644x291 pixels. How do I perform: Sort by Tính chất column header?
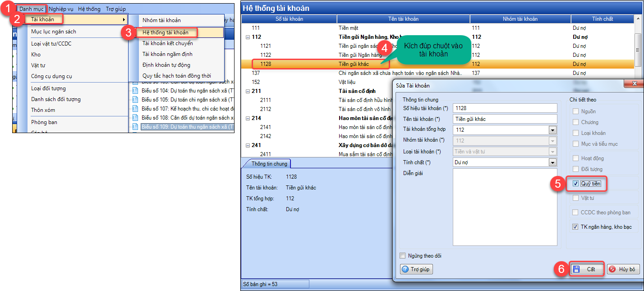(x=603, y=19)
